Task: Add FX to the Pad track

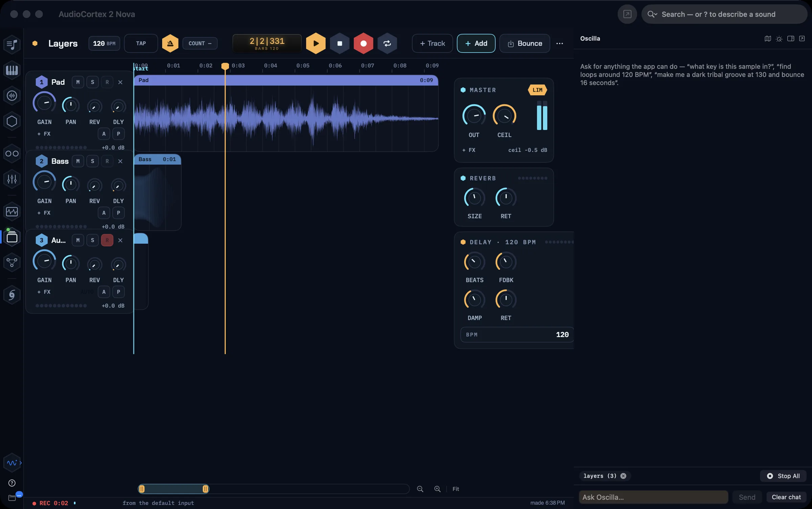Action: click(x=44, y=134)
